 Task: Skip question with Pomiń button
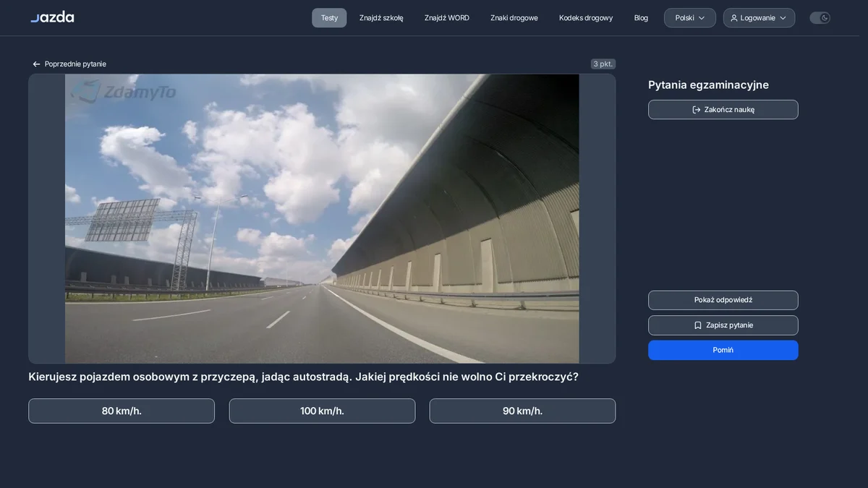pos(723,350)
